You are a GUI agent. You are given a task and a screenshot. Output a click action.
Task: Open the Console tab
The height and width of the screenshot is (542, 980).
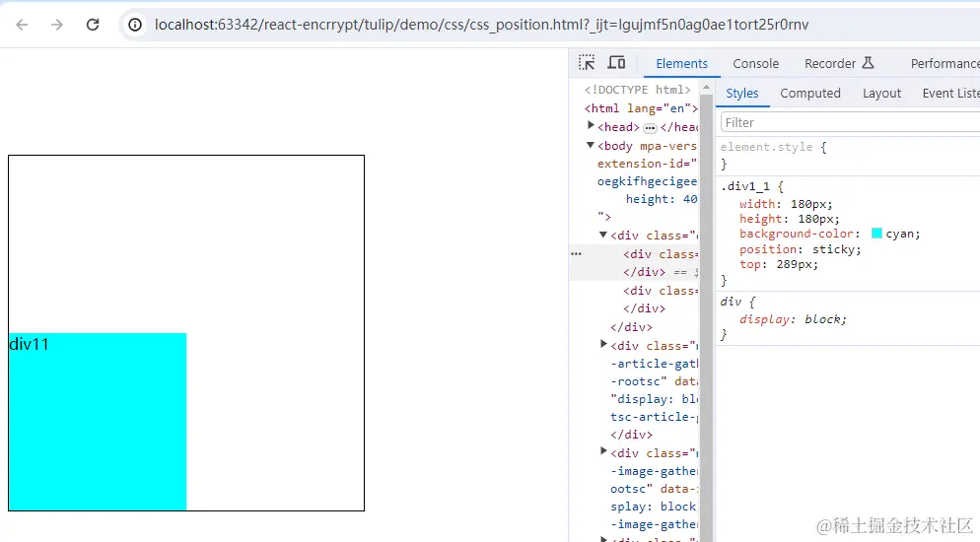click(755, 64)
